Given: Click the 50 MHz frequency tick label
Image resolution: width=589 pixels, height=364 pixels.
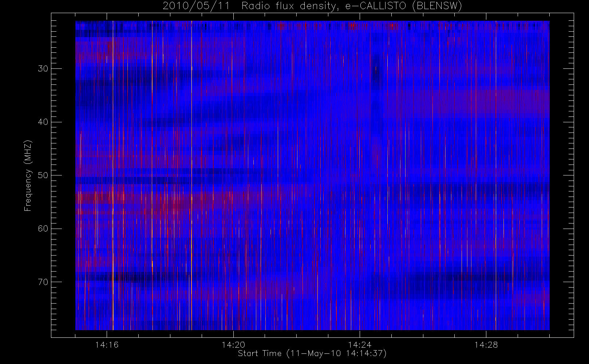Looking at the screenshot, I should [43, 175].
